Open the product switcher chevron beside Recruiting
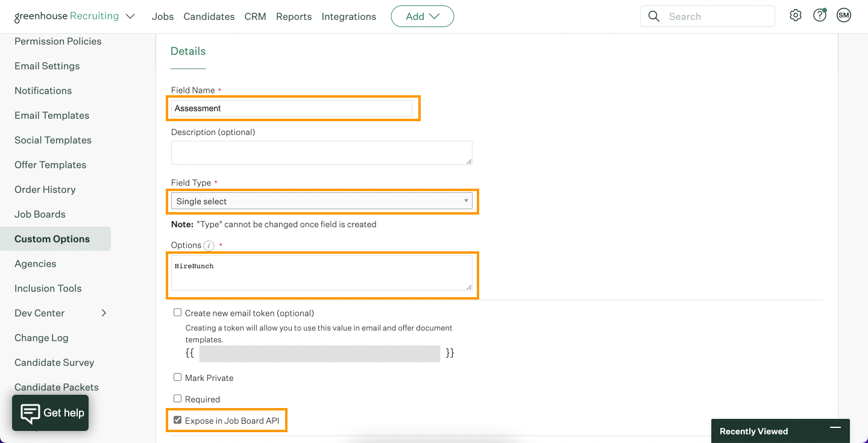Screen dimensions: 868x443 130,16
